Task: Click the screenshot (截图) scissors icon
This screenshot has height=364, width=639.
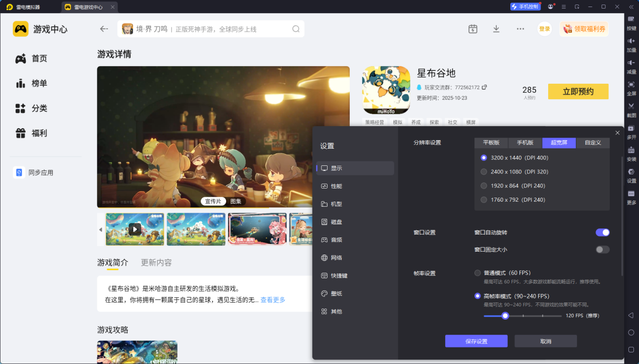Action: coord(631,106)
